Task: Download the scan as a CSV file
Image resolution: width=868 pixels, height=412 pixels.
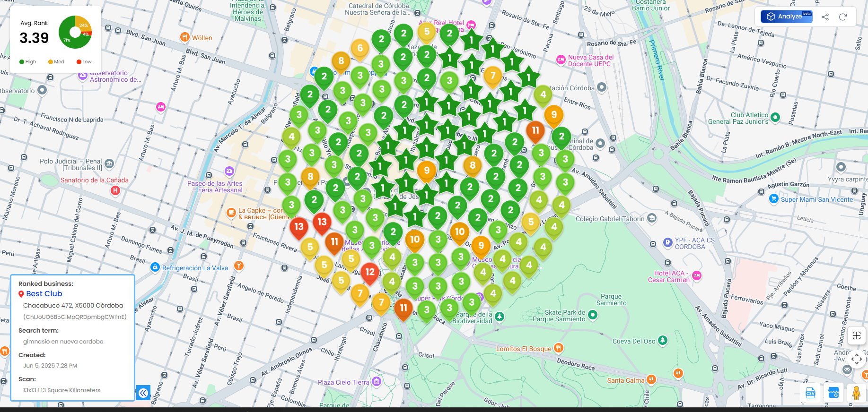Action: [810, 393]
